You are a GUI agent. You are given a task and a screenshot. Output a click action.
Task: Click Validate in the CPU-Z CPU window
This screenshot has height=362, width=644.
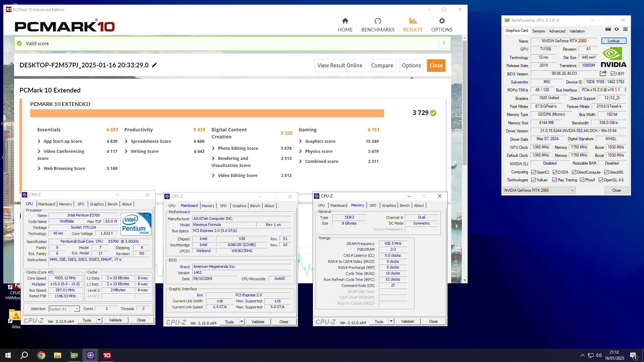115,320
